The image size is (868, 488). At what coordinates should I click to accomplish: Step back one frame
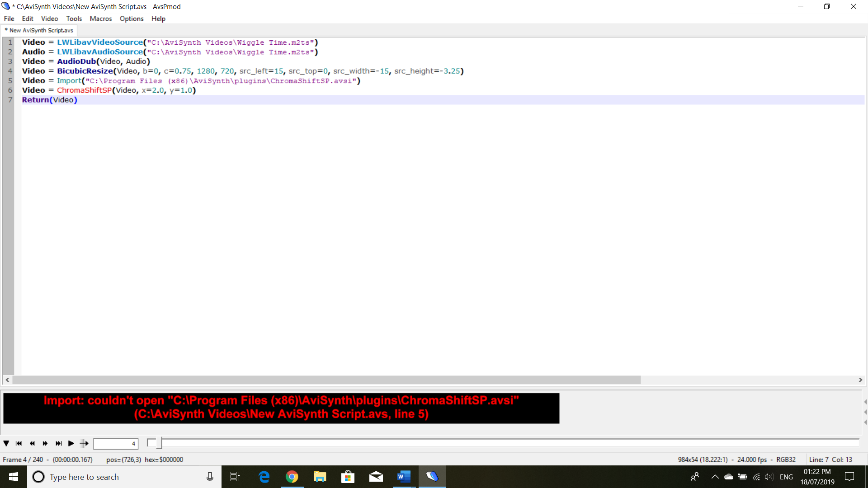coord(32,443)
